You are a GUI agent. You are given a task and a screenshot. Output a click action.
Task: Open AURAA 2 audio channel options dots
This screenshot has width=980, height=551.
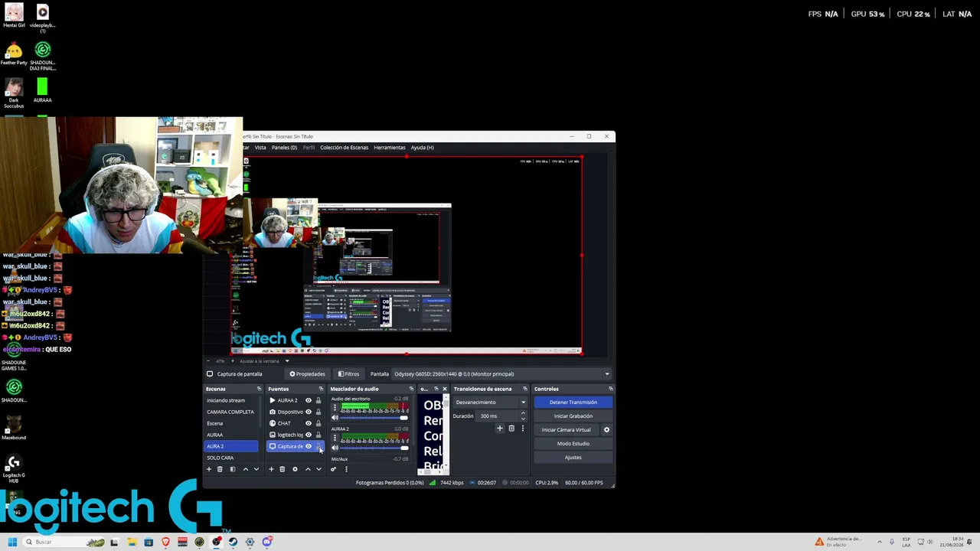coord(335,438)
